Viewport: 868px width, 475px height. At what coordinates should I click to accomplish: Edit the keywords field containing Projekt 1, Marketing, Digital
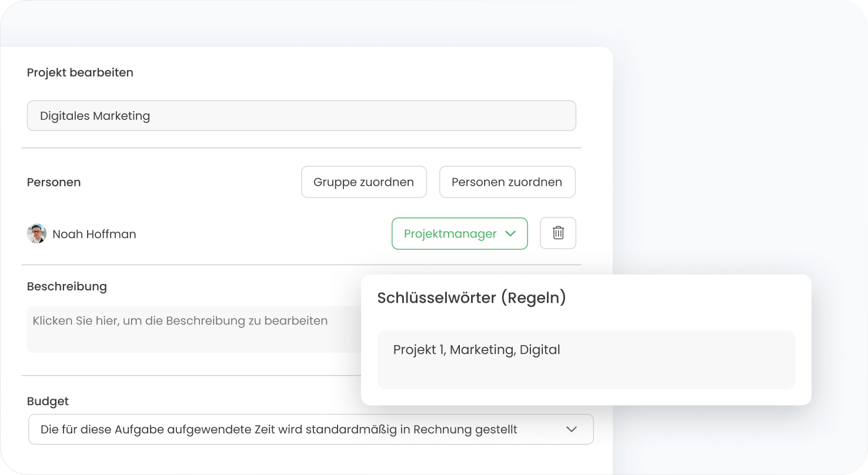point(586,359)
